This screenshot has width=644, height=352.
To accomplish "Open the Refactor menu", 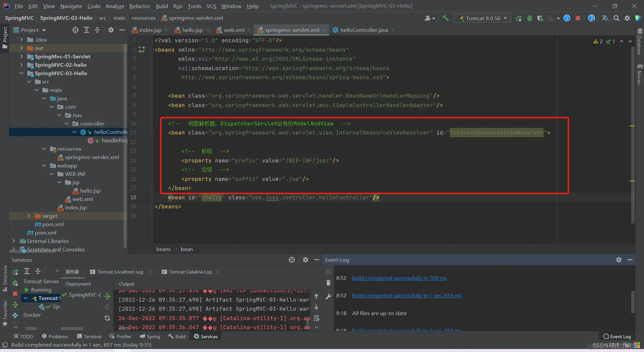I will [140, 6].
